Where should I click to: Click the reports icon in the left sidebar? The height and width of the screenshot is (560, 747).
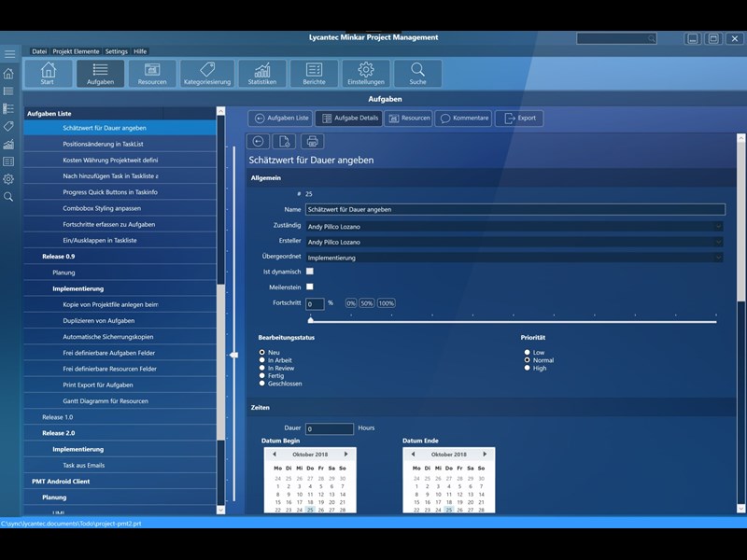pyautogui.click(x=8, y=161)
